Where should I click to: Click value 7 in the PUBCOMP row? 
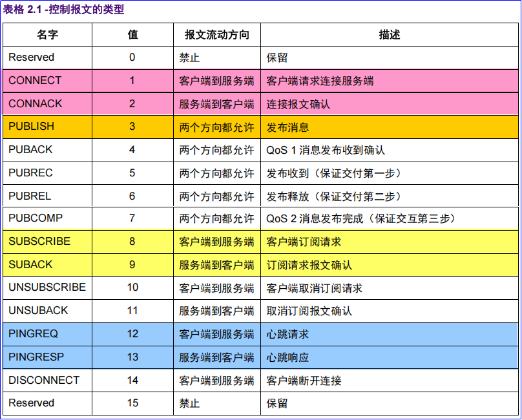click(x=132, y=218)
